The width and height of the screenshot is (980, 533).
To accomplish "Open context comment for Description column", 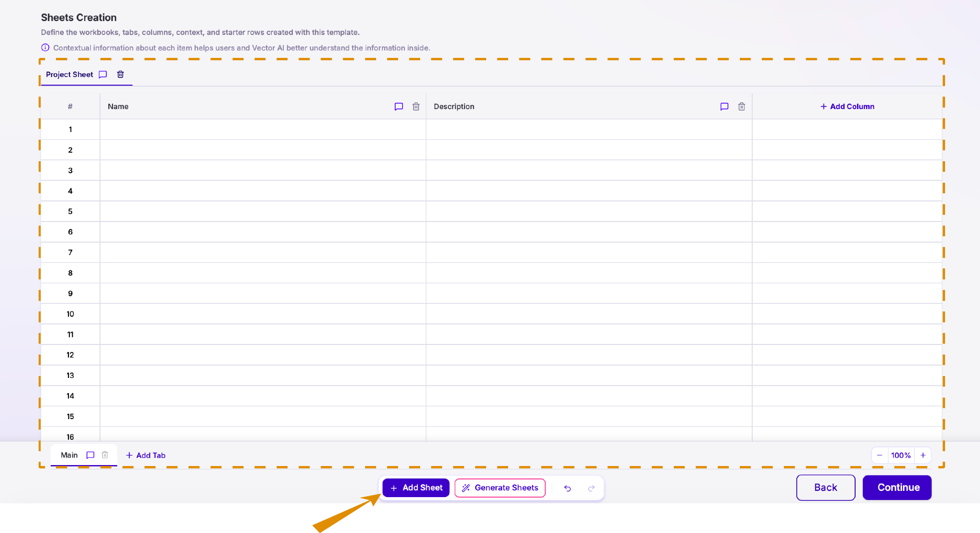I will tap(724, 107).
